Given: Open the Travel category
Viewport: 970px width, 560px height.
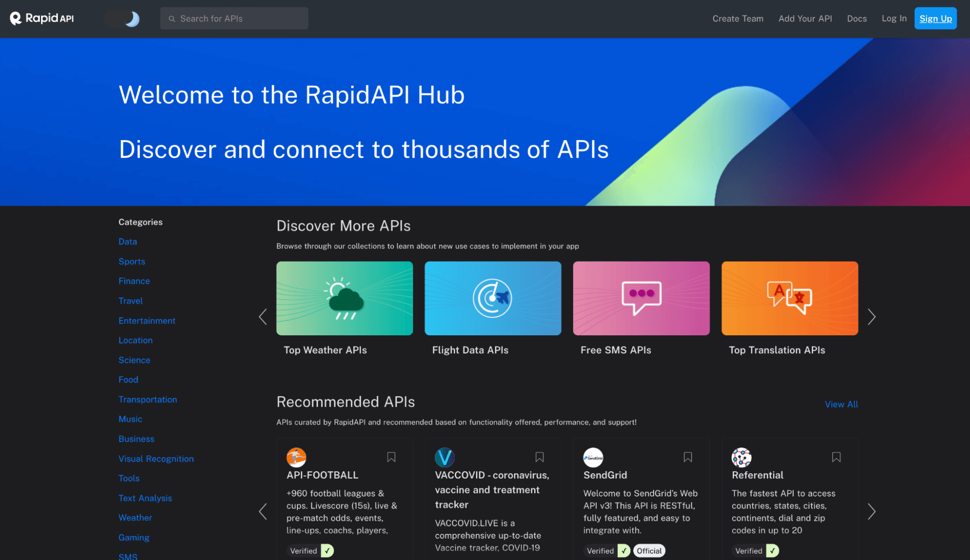Looking at the screenshot, I should pyautogui.click(x=131, y=301).
